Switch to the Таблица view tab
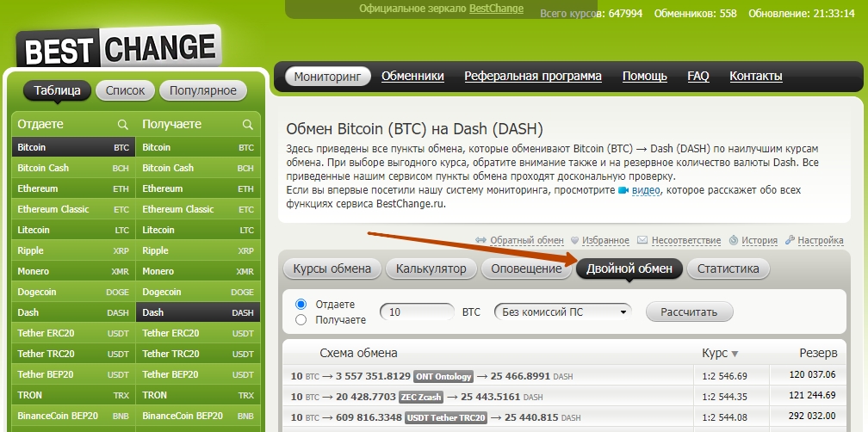The image size is (868, 432). tap(57, 90)
